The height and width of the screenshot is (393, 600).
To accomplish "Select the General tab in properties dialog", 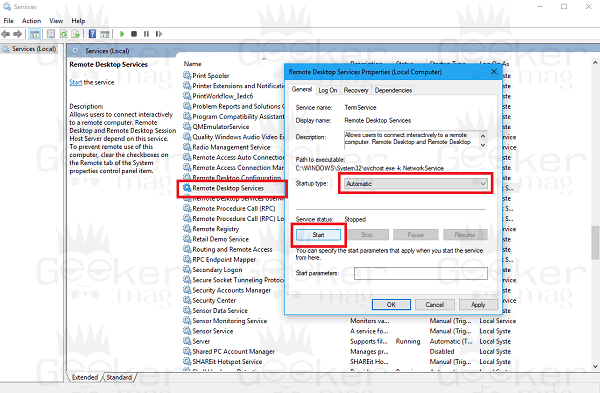I will 302,89.
